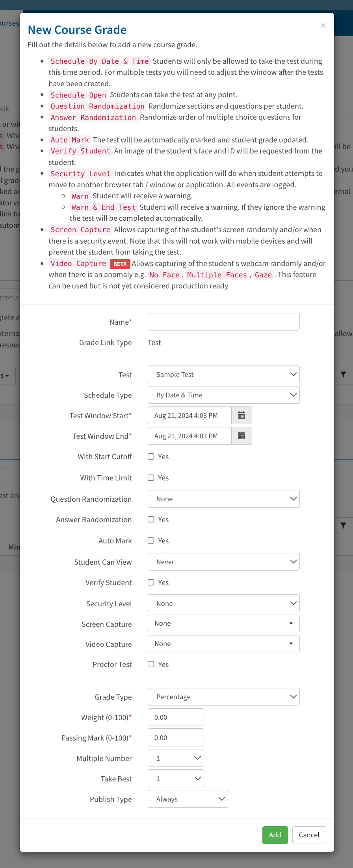Open calendar picker for Test Window Start
Image resolution: width=353 pixels, height=868 pixels.
coord(242,416)
